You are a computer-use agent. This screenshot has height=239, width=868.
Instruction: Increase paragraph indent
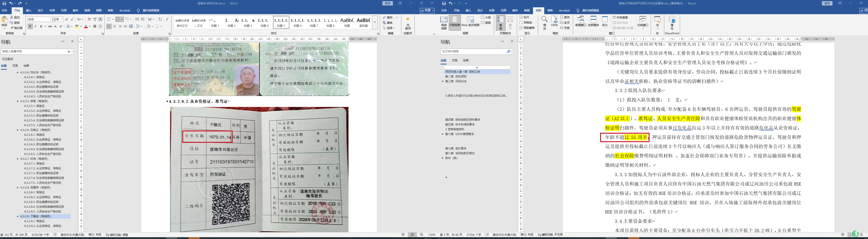(143, 19)
